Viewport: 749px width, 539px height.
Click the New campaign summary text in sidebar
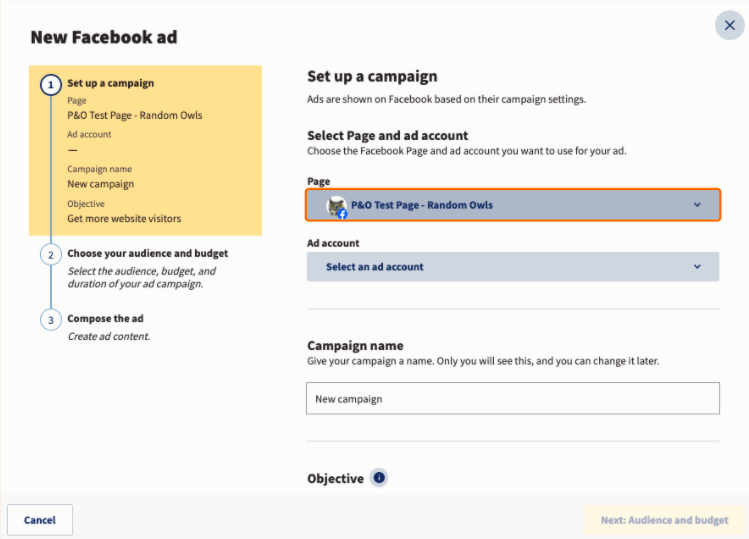point(100,184)
